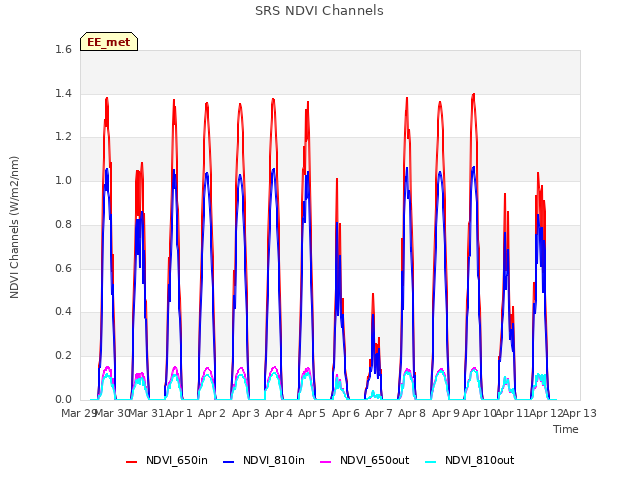The height and width of the screenshot is (480, 640).
Task: Click the Apr 1 x-axis date label
Action: coord(178,413)
